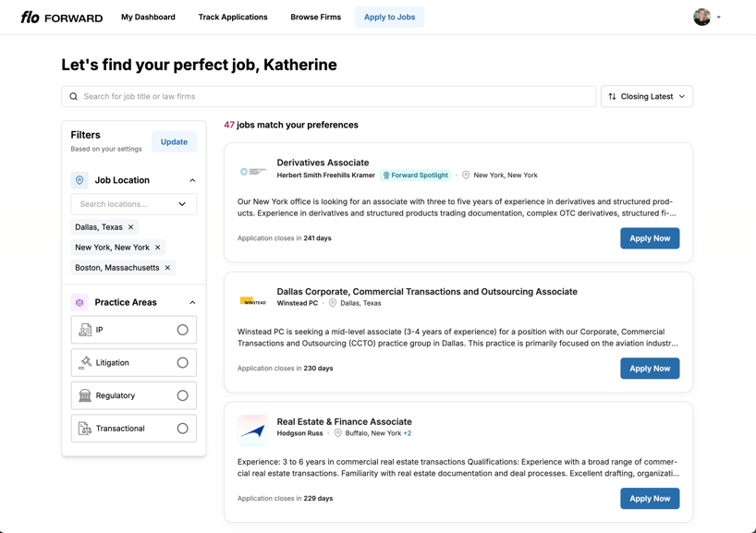Click the Winstead PC firm name

pos(297,303)
